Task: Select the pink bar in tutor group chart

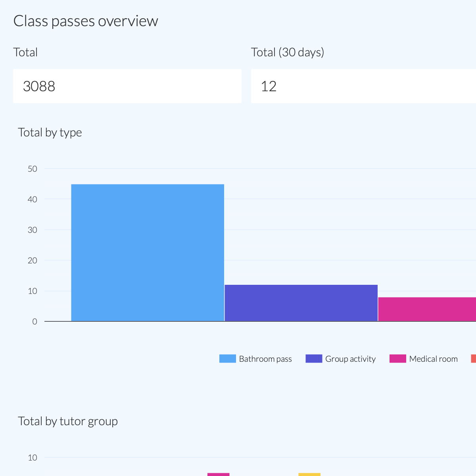Action: [218, 475]
